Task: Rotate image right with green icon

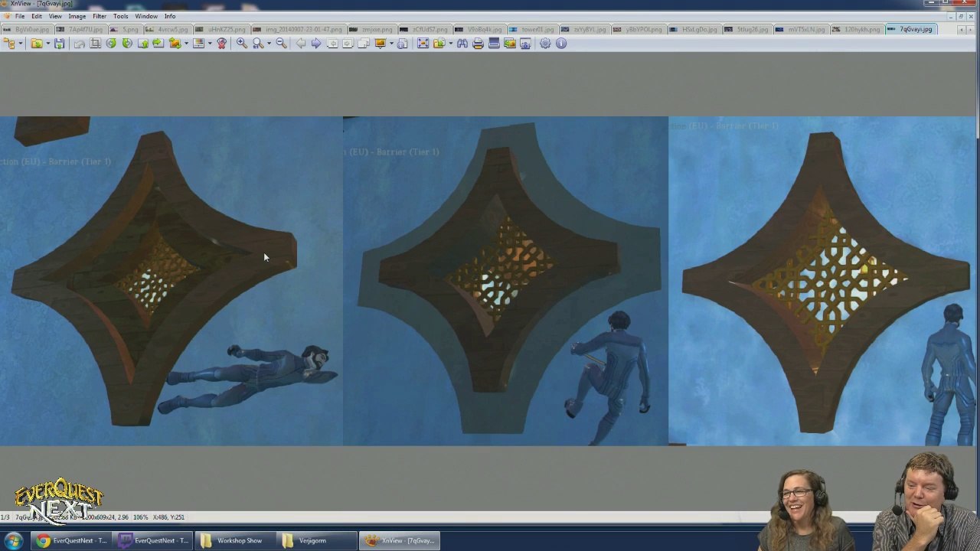Action: [127, 44]
